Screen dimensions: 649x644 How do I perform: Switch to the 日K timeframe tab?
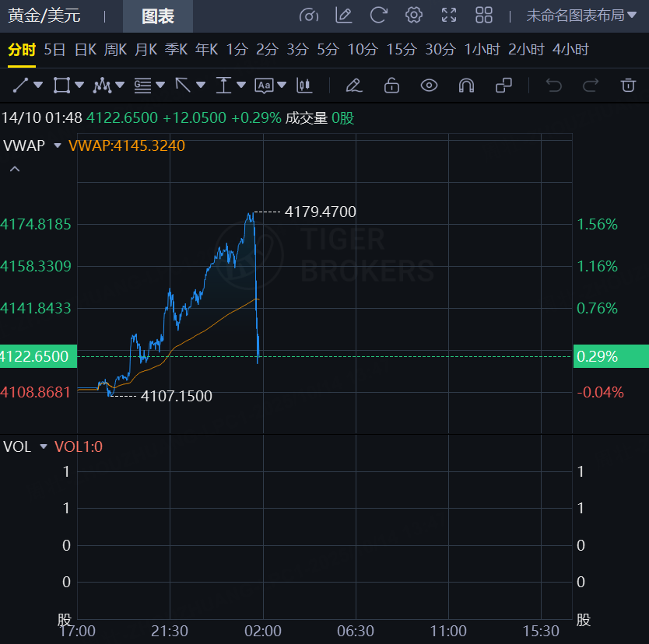(x=86, y=50)
